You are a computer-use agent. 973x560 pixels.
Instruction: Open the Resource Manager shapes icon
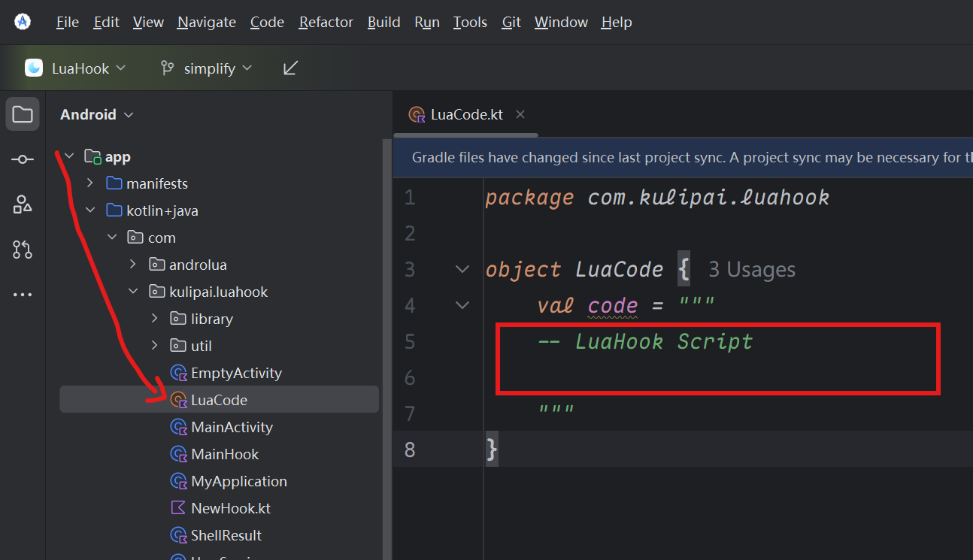tap(23, 204)
